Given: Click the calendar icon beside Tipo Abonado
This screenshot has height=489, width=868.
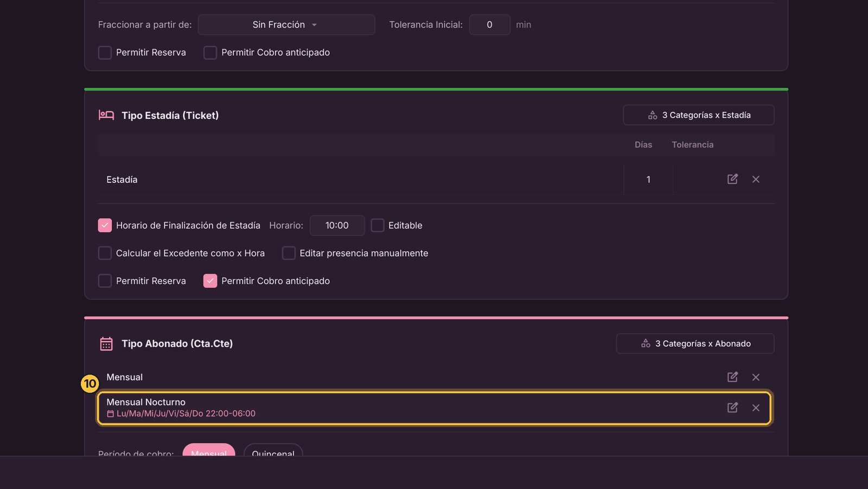Looking at the screenshot, I should click(106, 344).
